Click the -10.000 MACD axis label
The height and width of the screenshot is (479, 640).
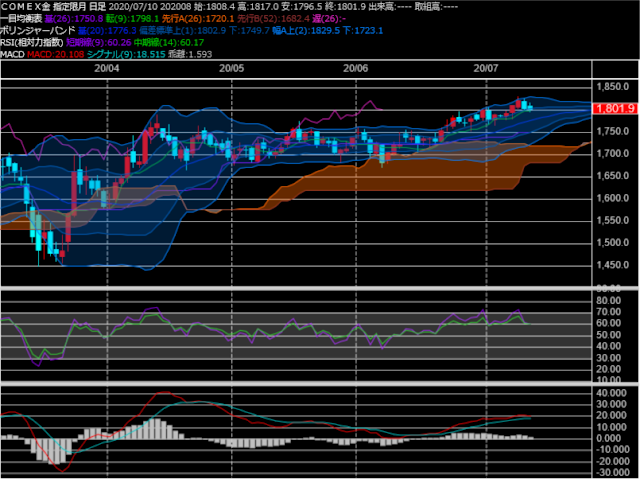coord(611,450)
